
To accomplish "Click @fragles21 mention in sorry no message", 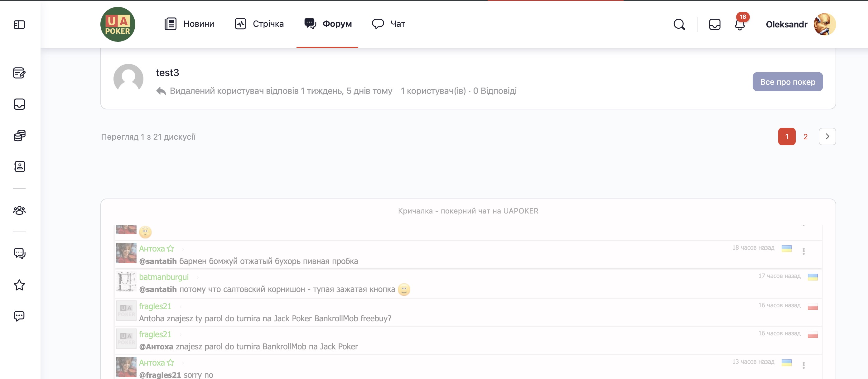I will tap(160, 375).
